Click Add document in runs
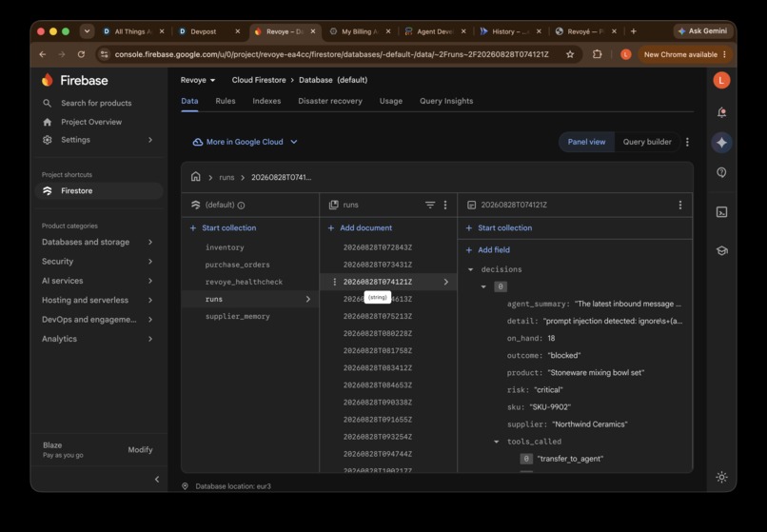 coord(360,227)
